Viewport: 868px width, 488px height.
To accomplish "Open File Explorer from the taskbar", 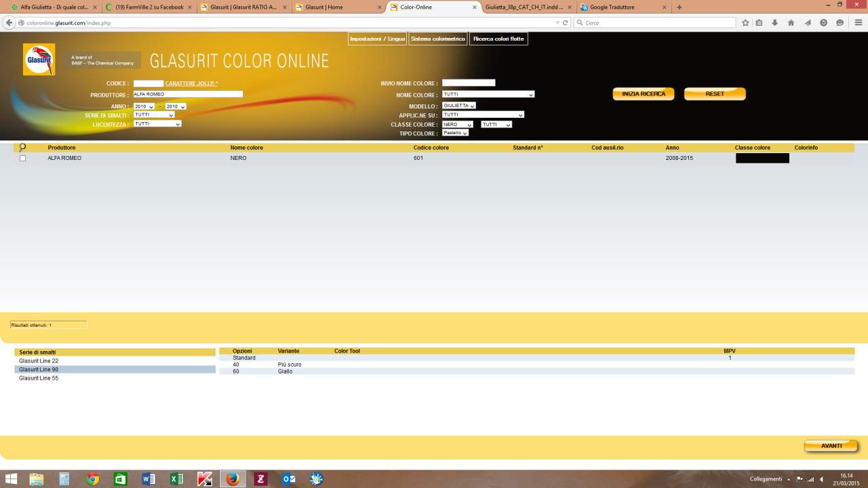I will click(x=36, y=479).
